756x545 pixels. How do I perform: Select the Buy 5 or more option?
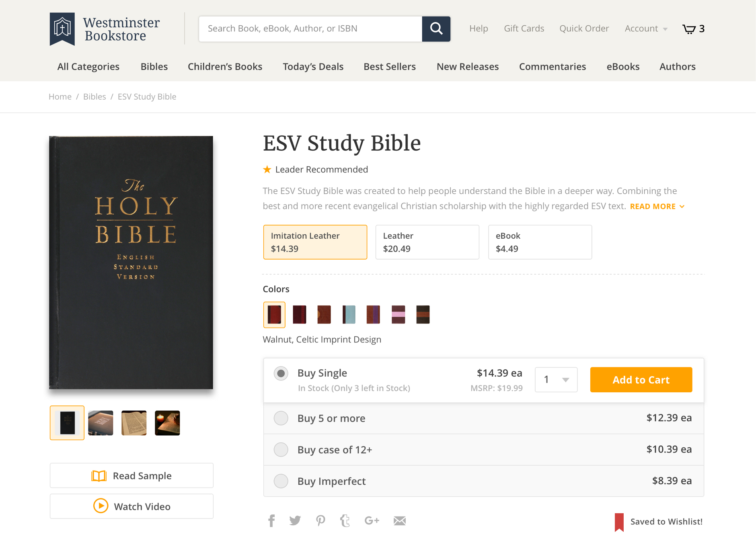281,418
